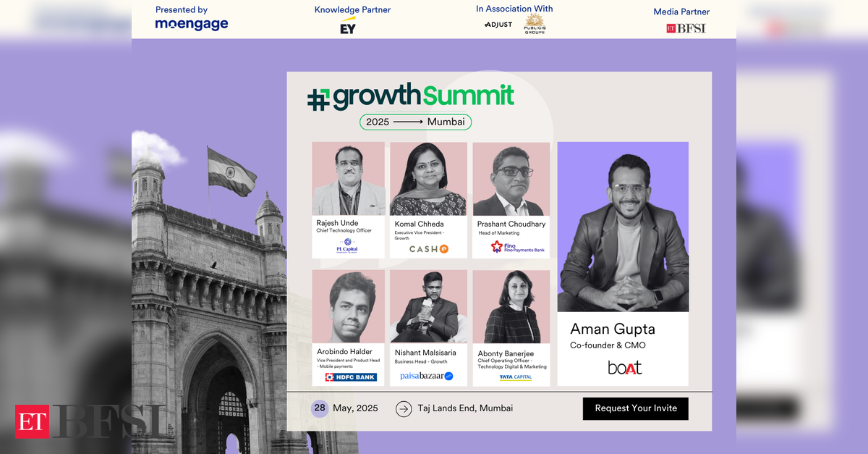Click the ET BFSI Media Partner logo
This screenshot has height=454, width=868.
(686, 28)
